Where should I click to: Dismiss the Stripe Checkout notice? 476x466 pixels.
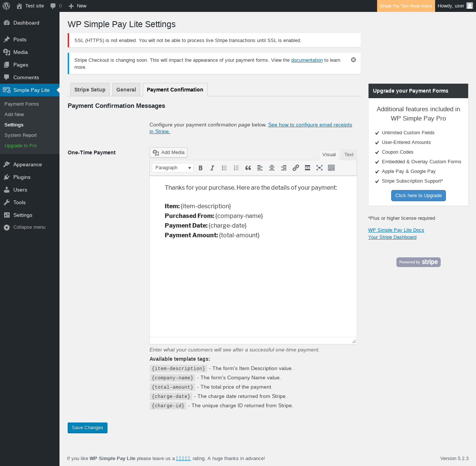[x=353, y=60]
